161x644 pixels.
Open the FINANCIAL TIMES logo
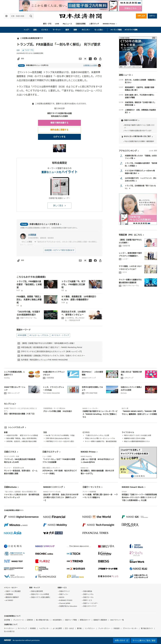[x=95, y=533]
